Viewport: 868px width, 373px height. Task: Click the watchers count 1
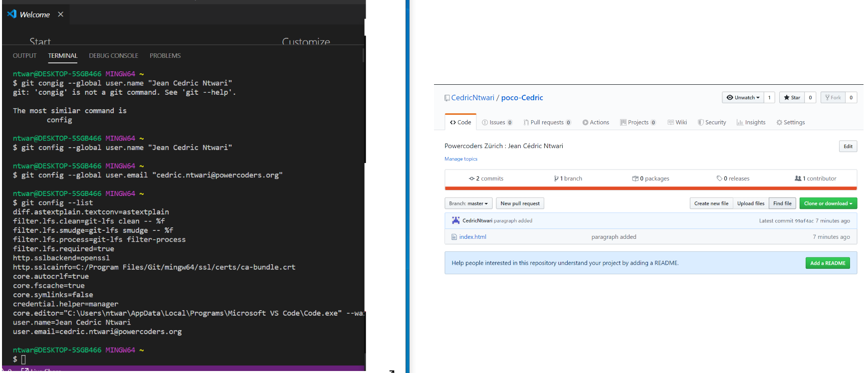point(769,98)
